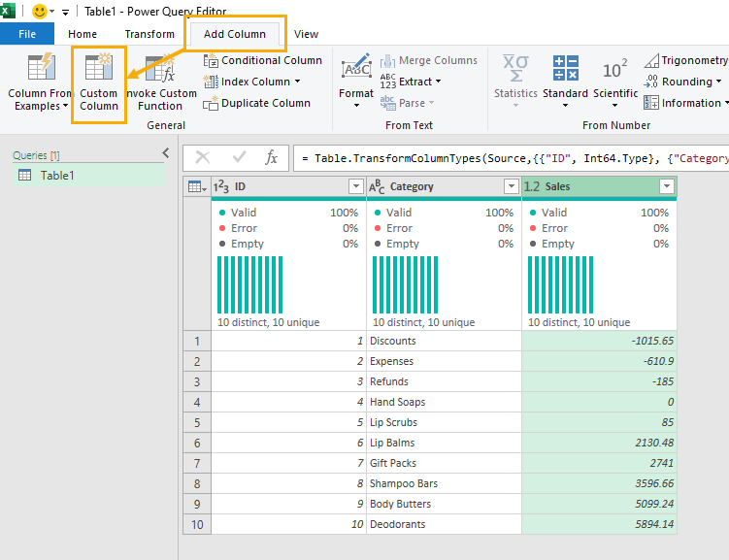Select the Add Column tab
The width and height of the screenshot is (729, 560).
click(235, 34)
